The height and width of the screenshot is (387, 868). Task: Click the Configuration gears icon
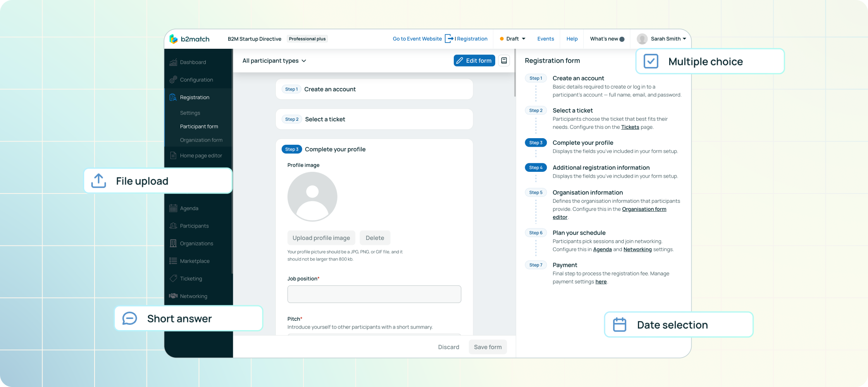(x=173, y=80)
